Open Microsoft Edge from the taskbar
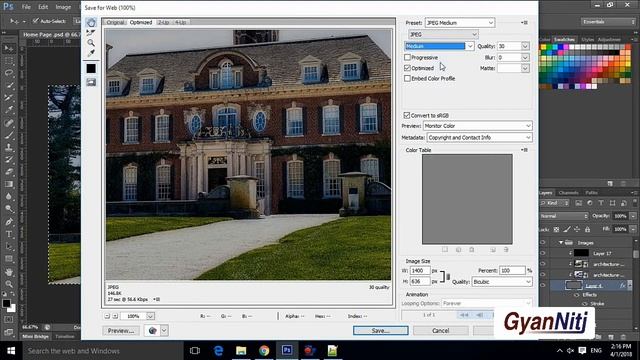The height and width of the screenshot is (360, 640). pyautogui.click(x=218, y=351)
